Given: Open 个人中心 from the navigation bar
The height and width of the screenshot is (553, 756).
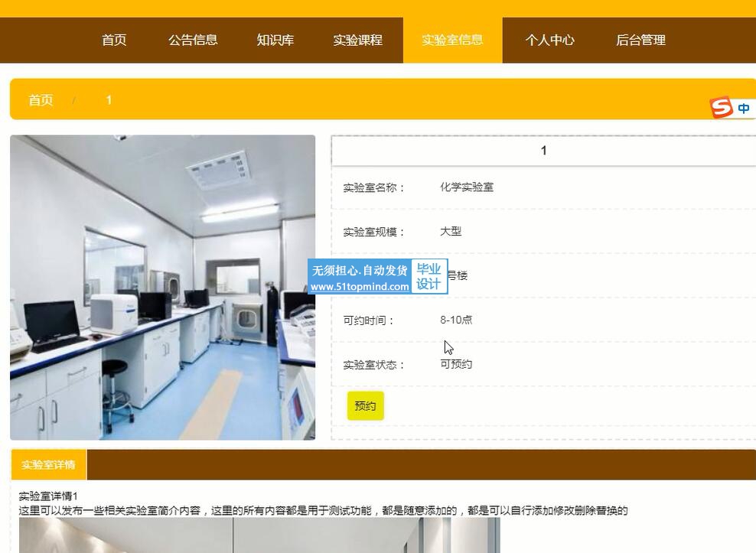Looking at the screenshot, I should point(549,41).
